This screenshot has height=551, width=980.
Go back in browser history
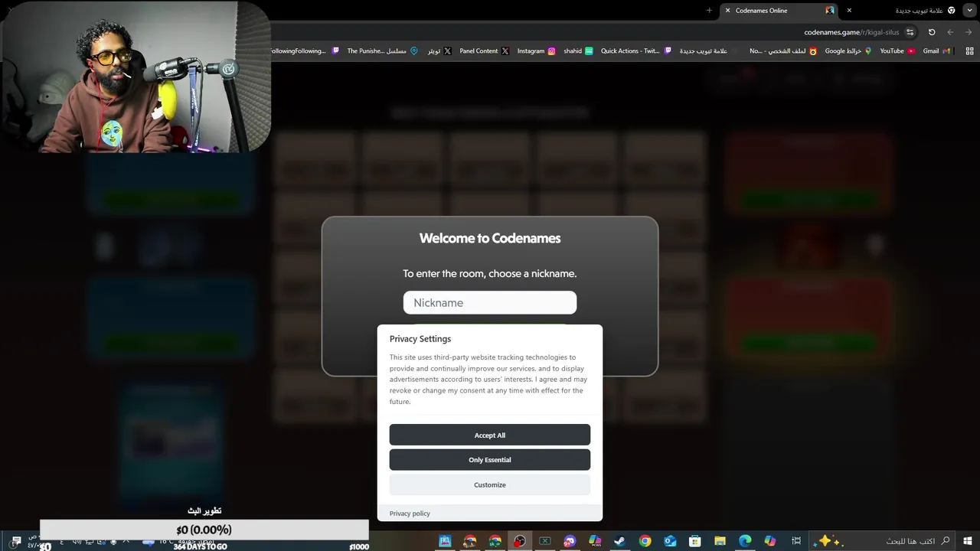coord(969,32)
